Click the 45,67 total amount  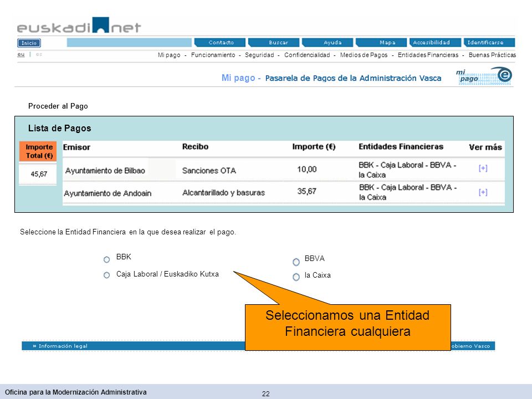coord(39,174)
